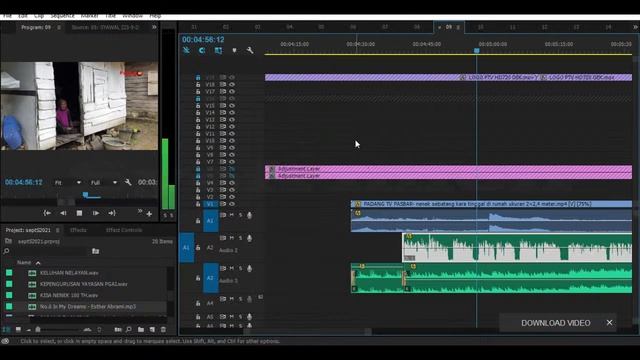Click Automate to Sequence in Project panel
Viewport: 640px width, 360px height.
tap(118, 329)
